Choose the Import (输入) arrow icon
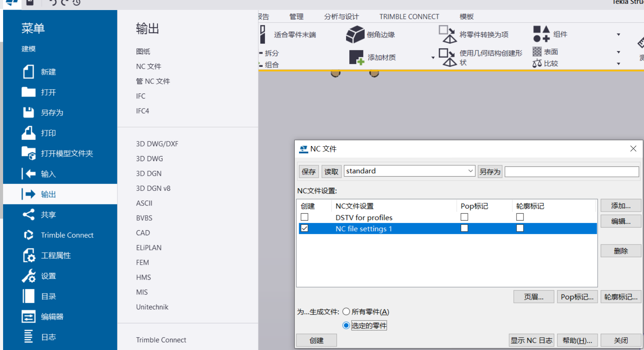The height and width of the screenshot is (350, 644). tap(29, 174)
